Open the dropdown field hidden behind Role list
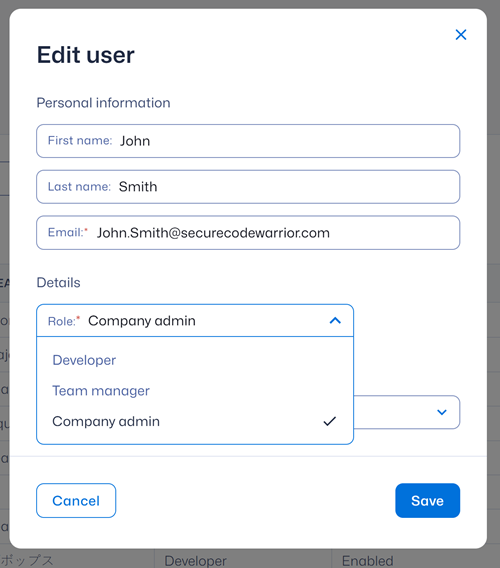 tap(407, 412)
